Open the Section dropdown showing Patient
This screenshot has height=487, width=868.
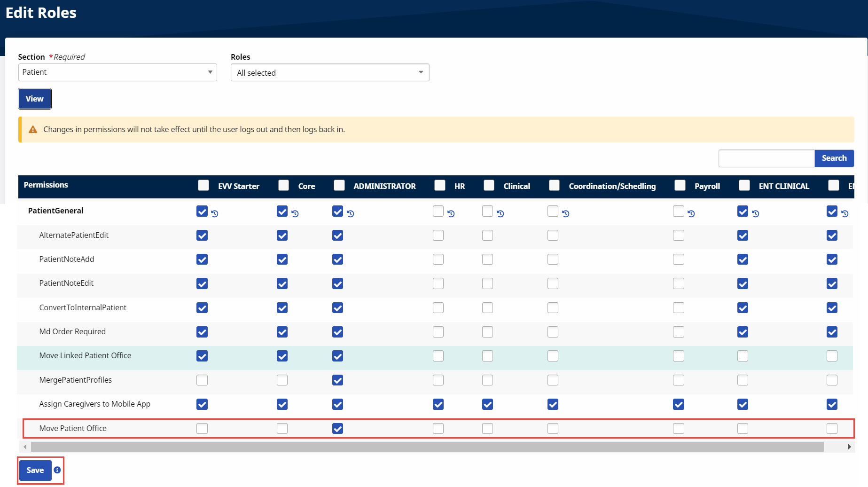pos(117,72)
